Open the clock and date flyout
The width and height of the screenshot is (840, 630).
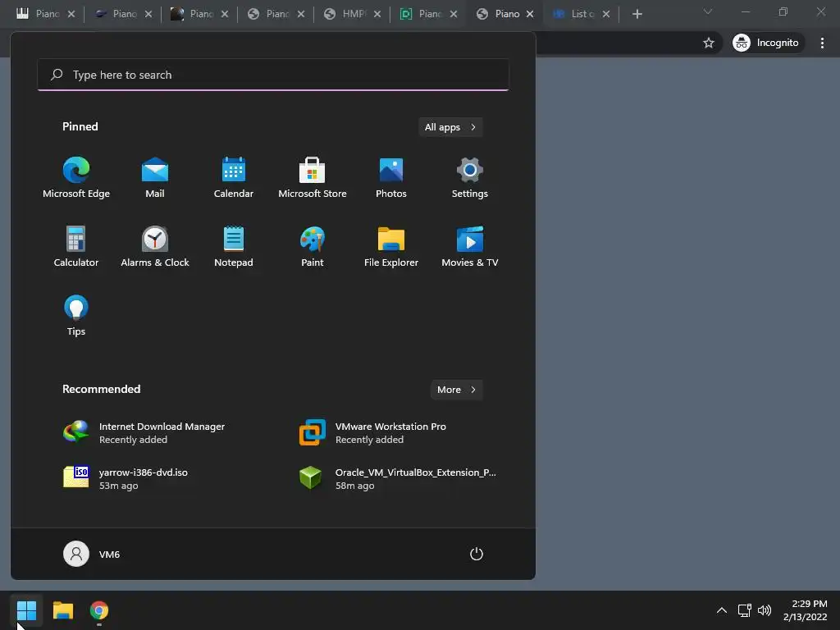(806, 610)
